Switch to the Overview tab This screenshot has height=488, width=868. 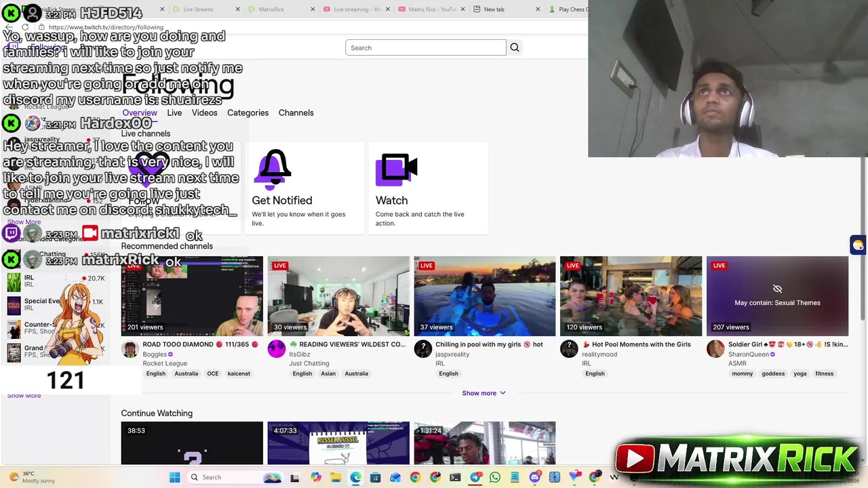click(x=140, y=113)
